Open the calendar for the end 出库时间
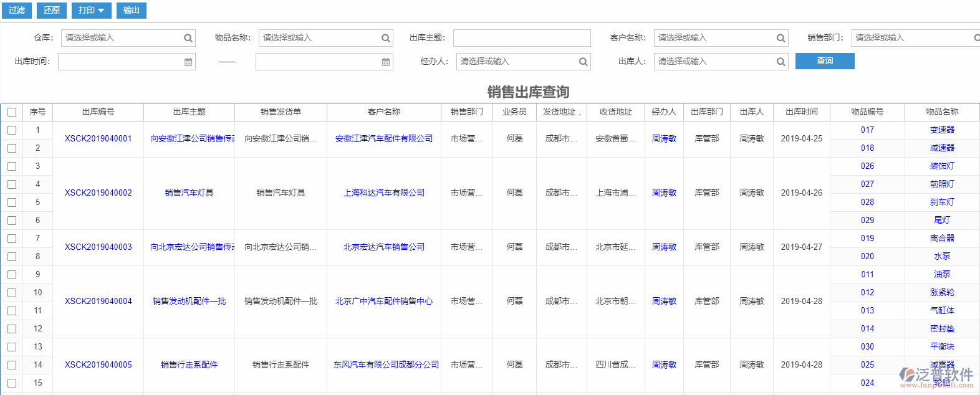This screenshot has width=980, height=395. pos(386,62)
